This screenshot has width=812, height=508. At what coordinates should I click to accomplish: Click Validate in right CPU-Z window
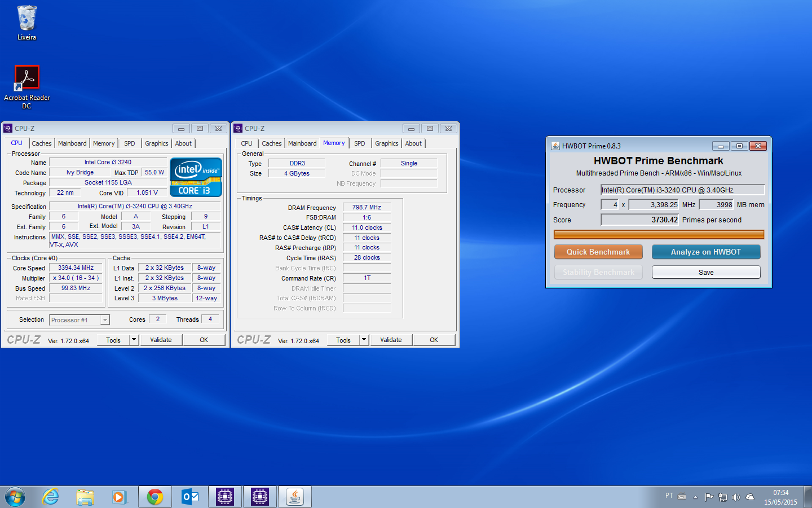(x=391, y=340)
